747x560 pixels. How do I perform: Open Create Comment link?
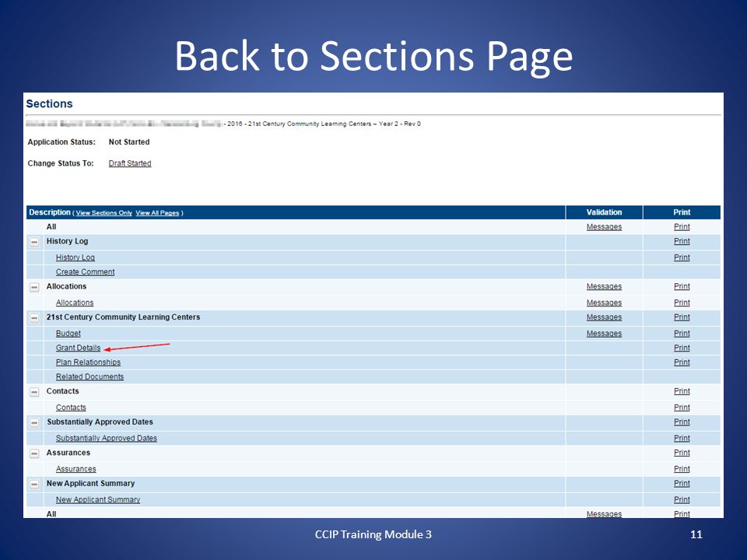point(86,272)
